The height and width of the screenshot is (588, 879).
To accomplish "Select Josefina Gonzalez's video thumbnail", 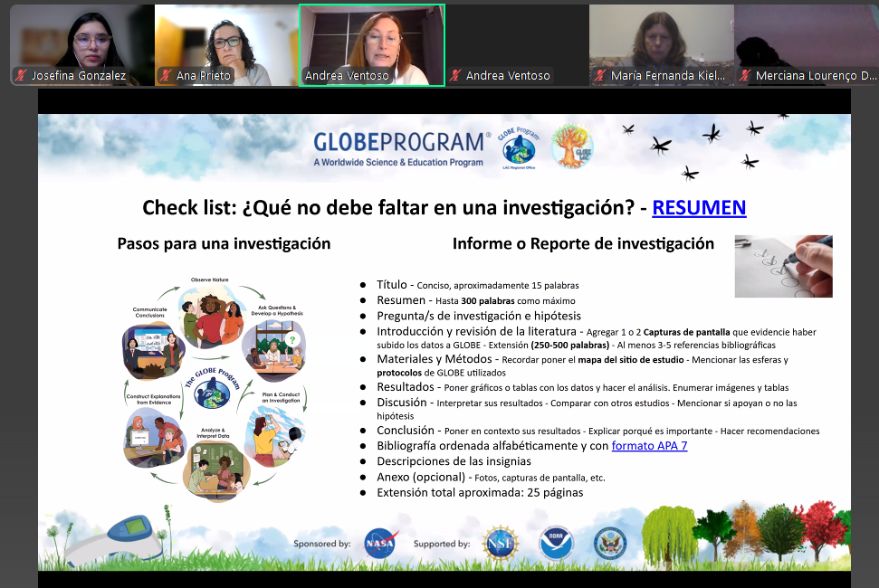I will coord(81,45).
